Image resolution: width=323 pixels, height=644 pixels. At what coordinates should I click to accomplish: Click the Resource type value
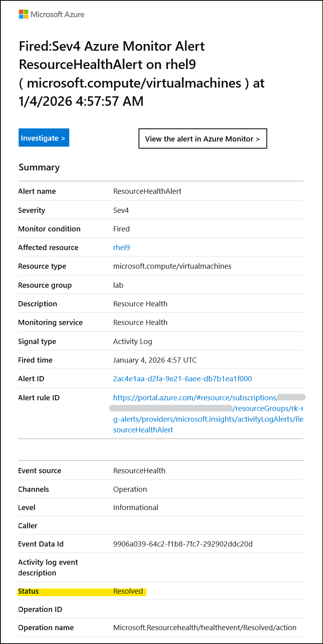pos(172,266)
